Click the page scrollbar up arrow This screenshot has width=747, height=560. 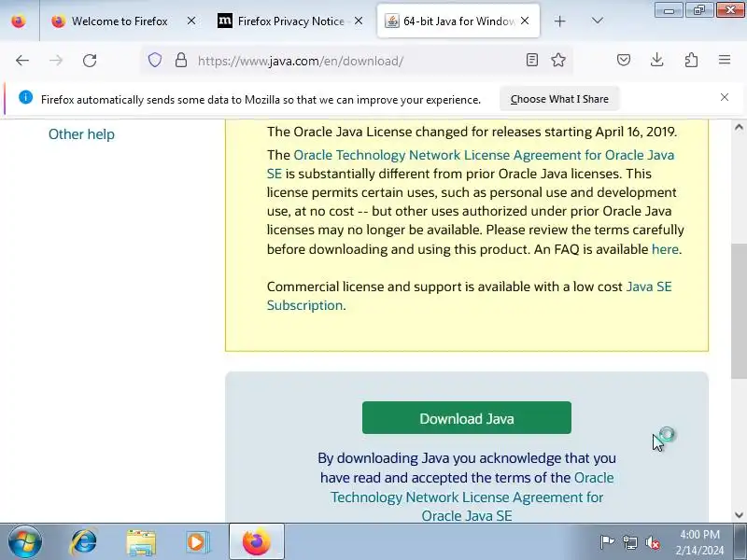739,127
